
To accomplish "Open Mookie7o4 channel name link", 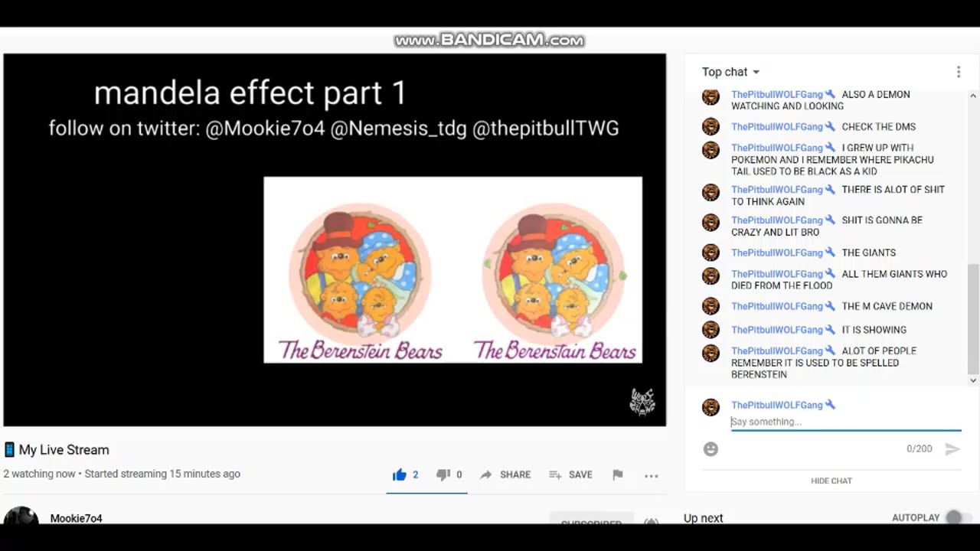I will click(x=76, y=518).
